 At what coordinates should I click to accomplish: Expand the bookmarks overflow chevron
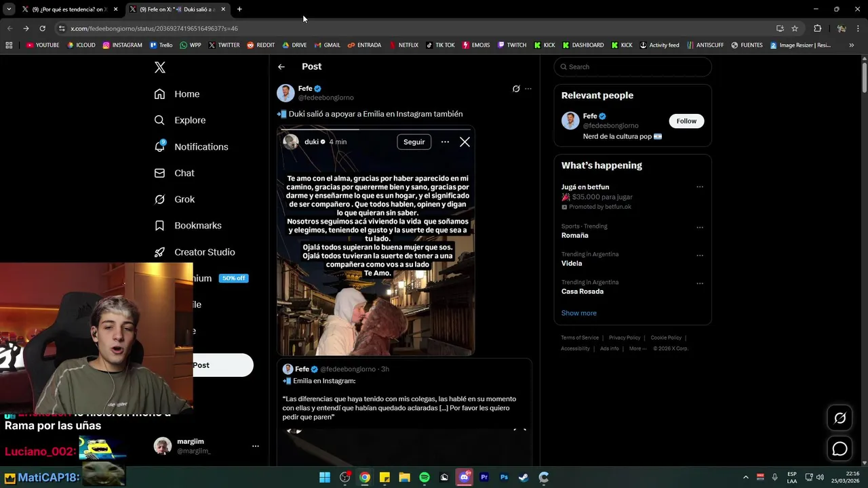(x=851, y=45)
